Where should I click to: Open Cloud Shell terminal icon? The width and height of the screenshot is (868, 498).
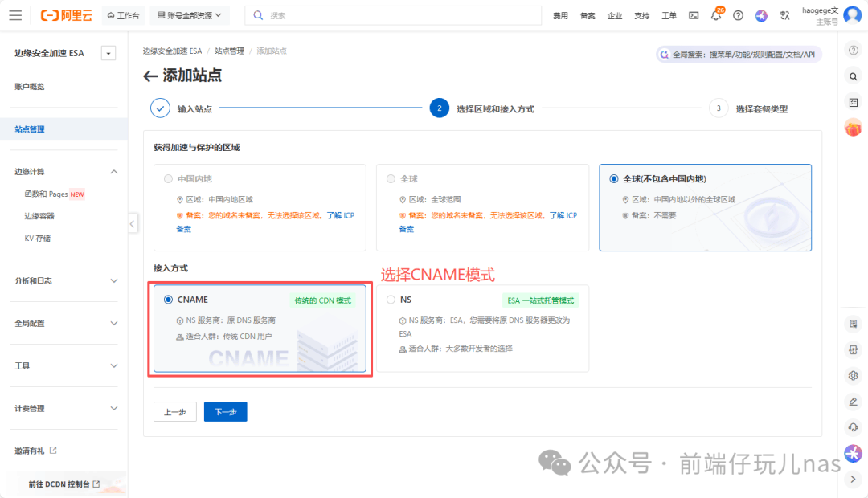point(694,16)
